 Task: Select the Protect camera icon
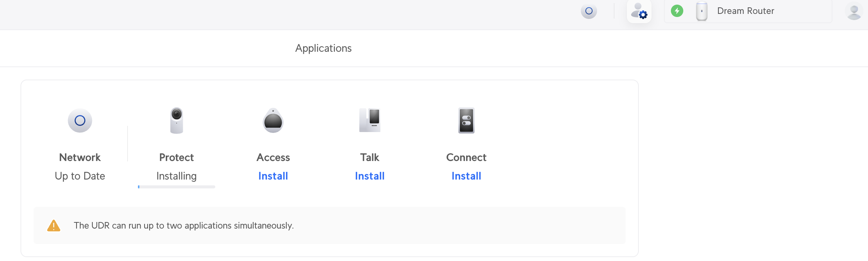coord(177,120)
